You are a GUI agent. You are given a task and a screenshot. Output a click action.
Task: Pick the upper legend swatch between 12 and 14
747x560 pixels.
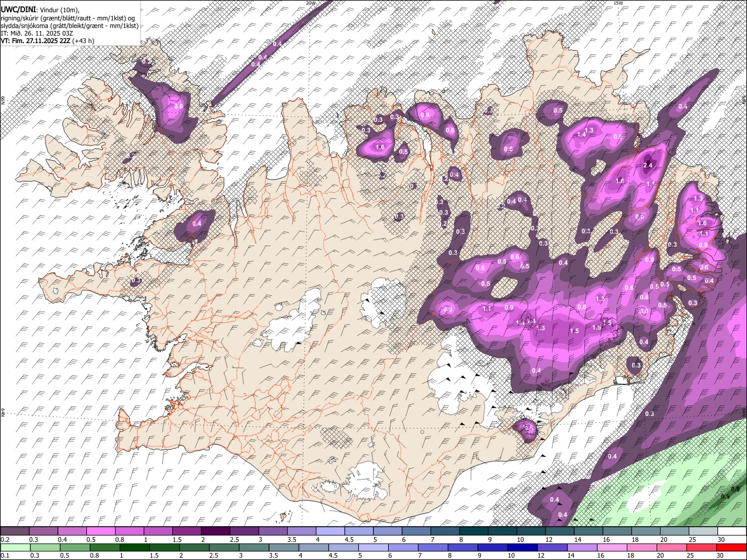pyautogui.click(x=560, y=531)
